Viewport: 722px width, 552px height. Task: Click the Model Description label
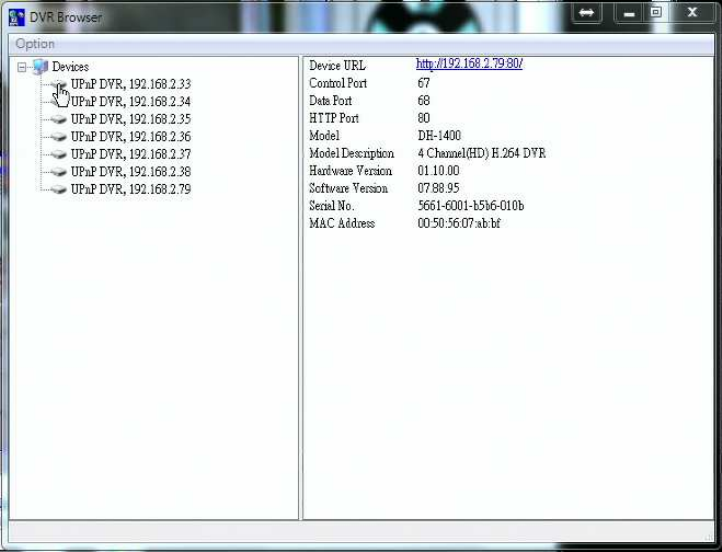[351, 153]
